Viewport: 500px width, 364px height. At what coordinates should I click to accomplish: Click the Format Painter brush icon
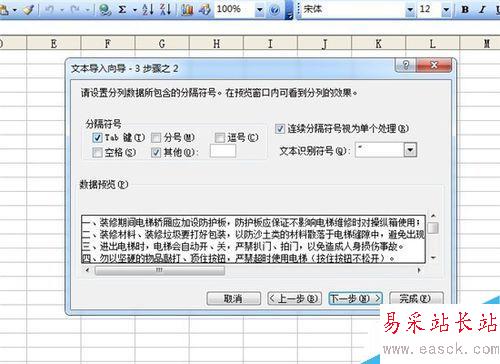tap(29, 9)
